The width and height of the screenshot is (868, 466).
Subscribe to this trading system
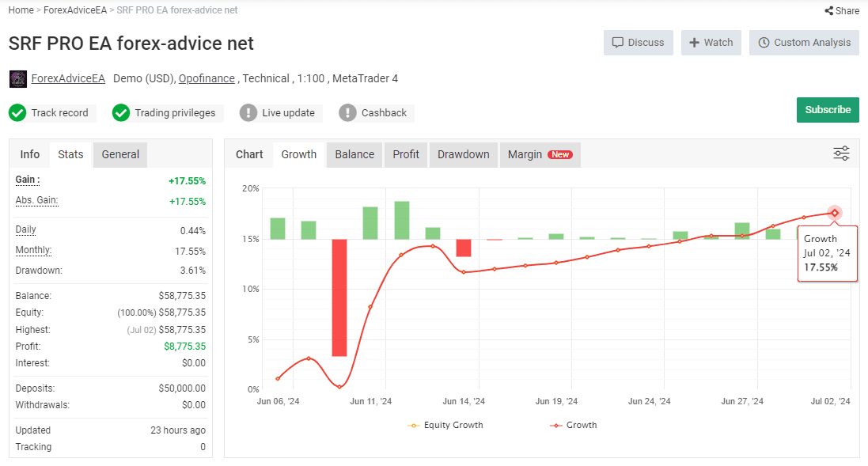[828, 110]
